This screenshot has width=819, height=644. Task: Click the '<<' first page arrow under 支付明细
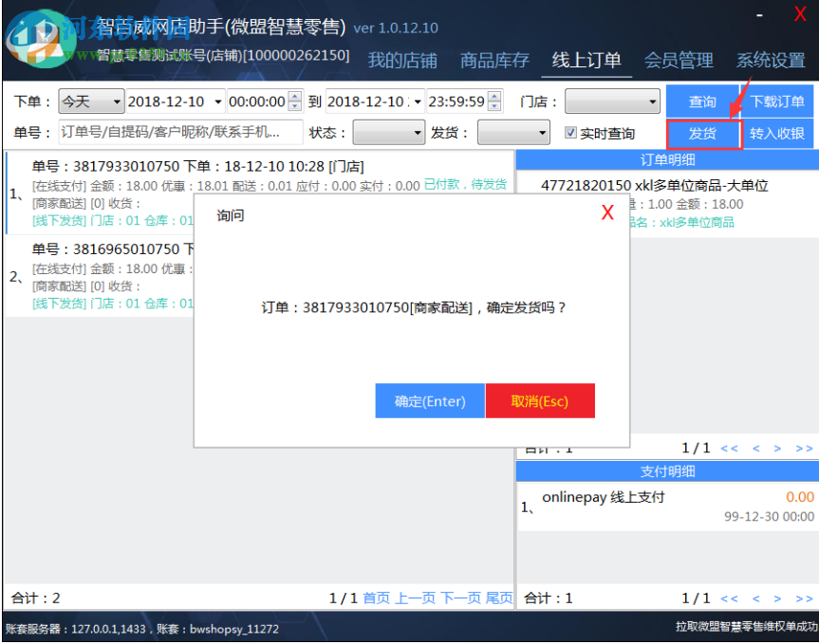[x=728, y=598]
